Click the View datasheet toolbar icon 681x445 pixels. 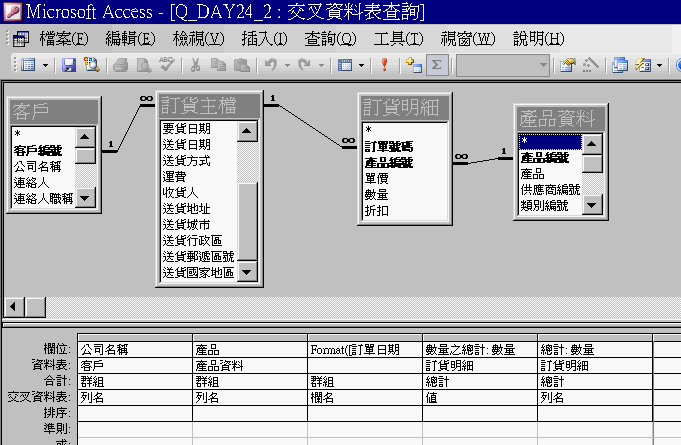(28, 65)
